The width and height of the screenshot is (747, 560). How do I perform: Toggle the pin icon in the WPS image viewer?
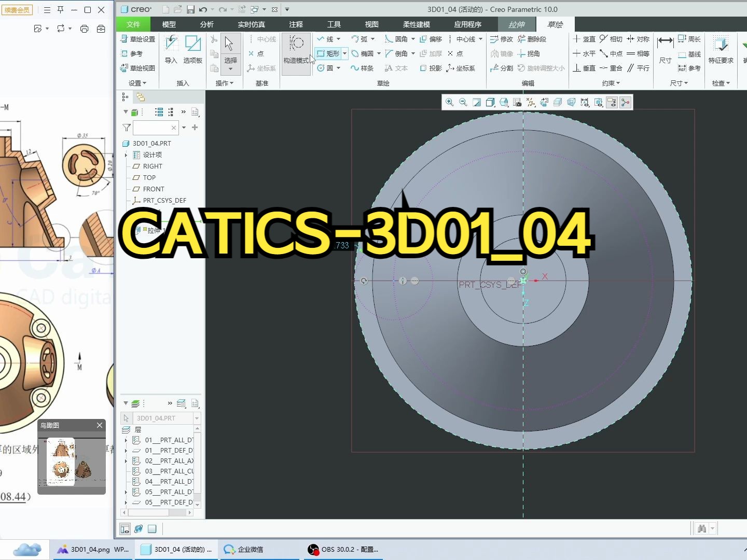pyautogui.click(x=60, y=10)
